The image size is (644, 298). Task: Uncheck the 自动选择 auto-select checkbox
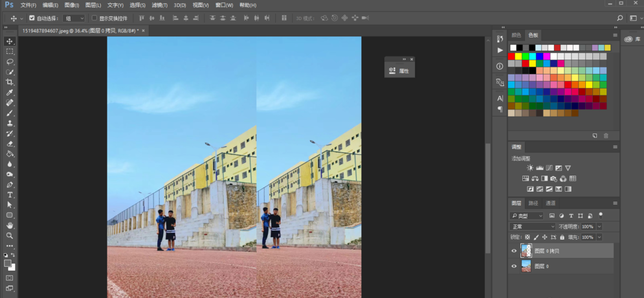(32, 18)
